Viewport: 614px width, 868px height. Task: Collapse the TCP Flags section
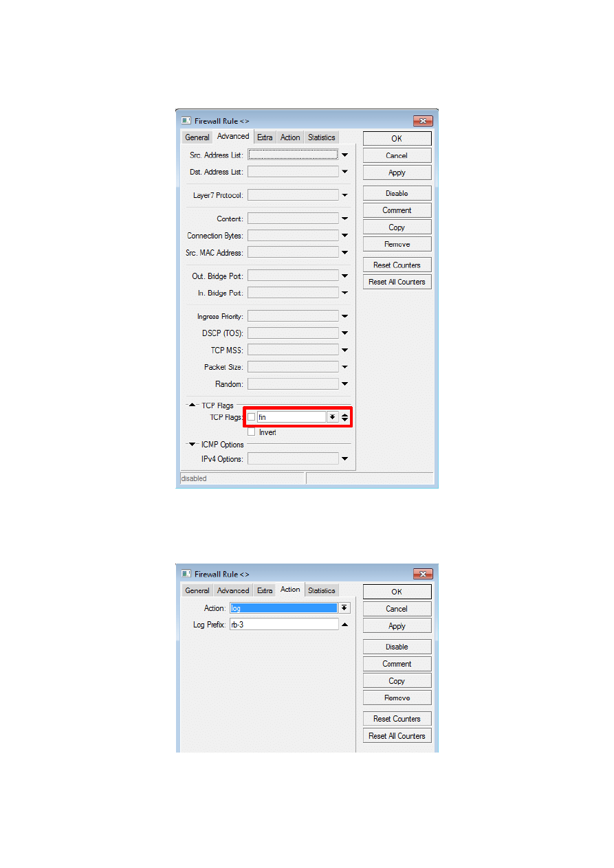click(193, 405)
